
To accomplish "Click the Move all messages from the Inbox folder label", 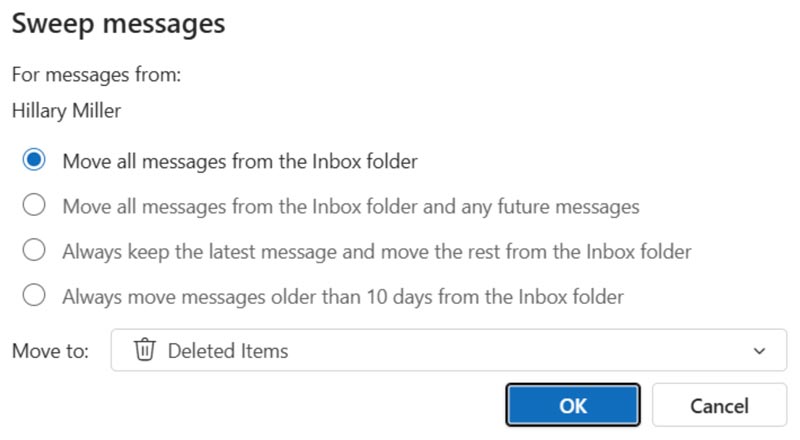I will (x=240, y=161).
